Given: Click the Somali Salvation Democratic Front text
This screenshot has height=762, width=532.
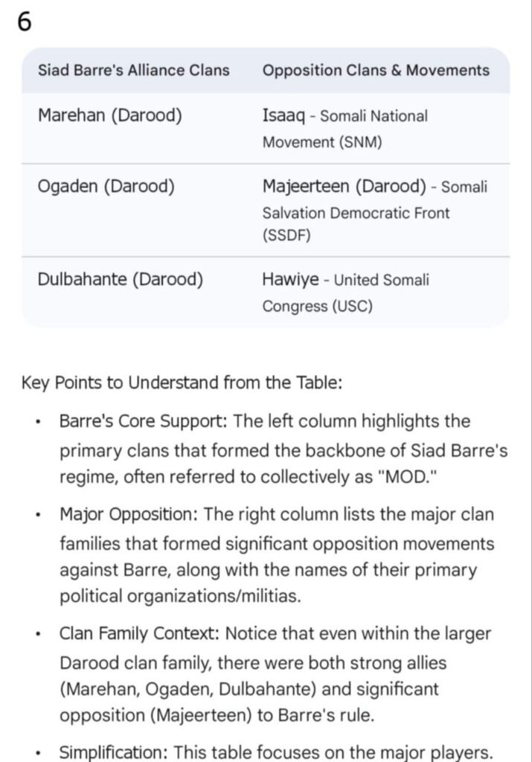Looking at the screenshot, I should click(x=356, y=213).
